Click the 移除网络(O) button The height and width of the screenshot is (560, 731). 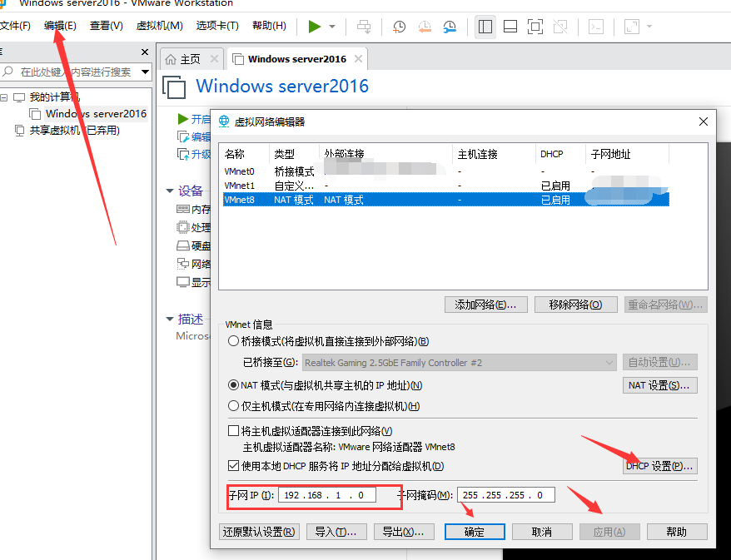(576, 305)
